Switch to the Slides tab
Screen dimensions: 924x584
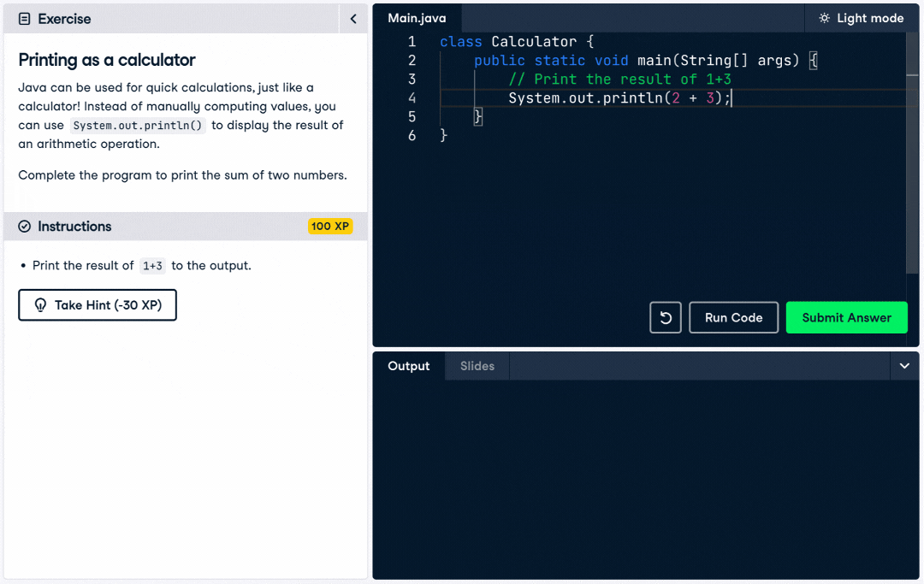477,366
